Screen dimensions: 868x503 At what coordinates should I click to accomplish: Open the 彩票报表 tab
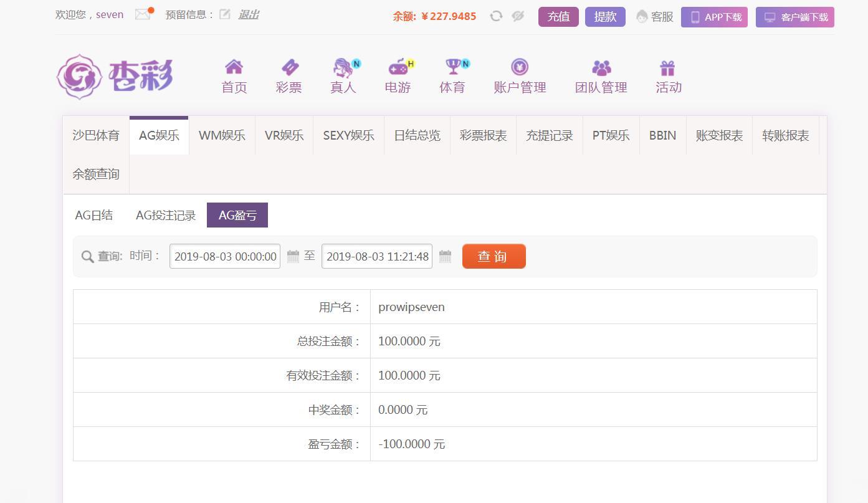pyautogui.click(x=483, y=135)
